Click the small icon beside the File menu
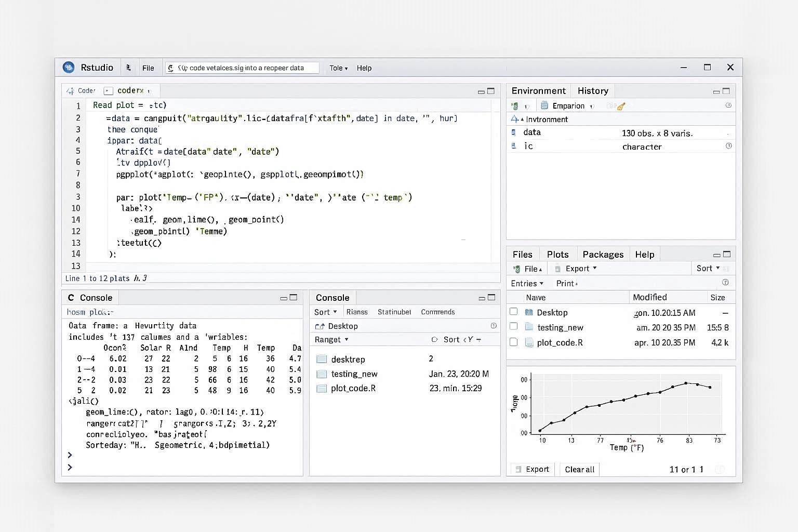The height and width of the screenshot is (532, 798). pyautogui.click(x=128, y=68)
